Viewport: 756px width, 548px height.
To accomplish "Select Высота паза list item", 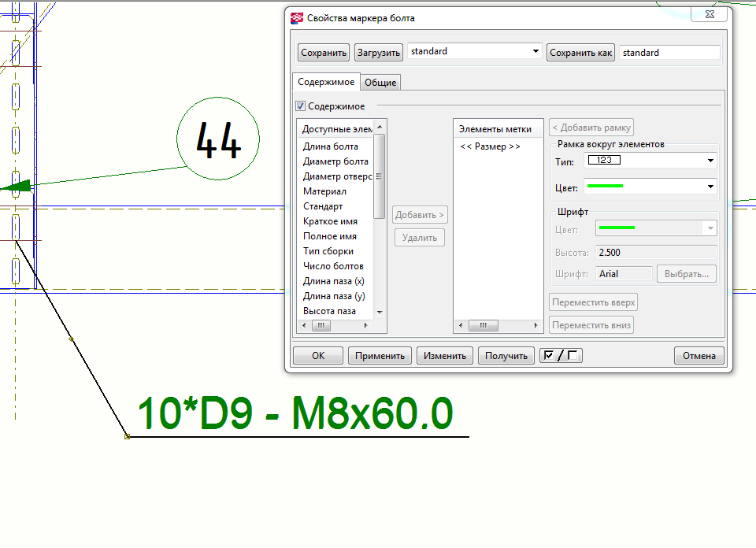I will tap(329, 311).
